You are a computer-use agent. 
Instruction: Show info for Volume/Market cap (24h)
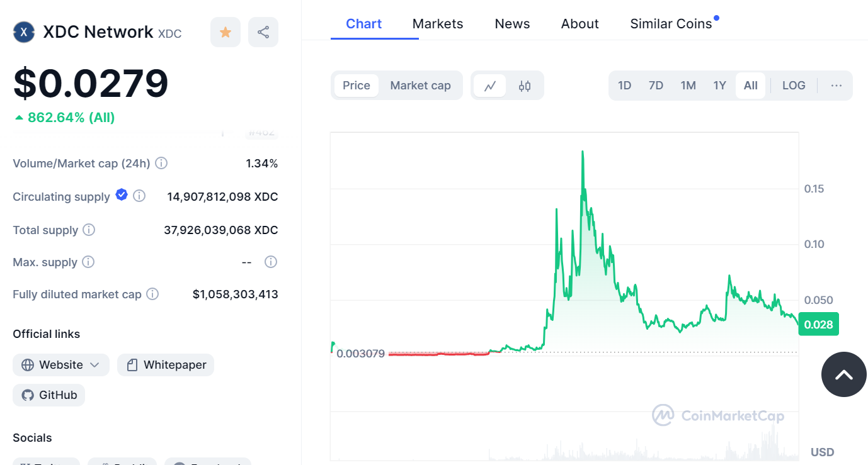point(161,164)
